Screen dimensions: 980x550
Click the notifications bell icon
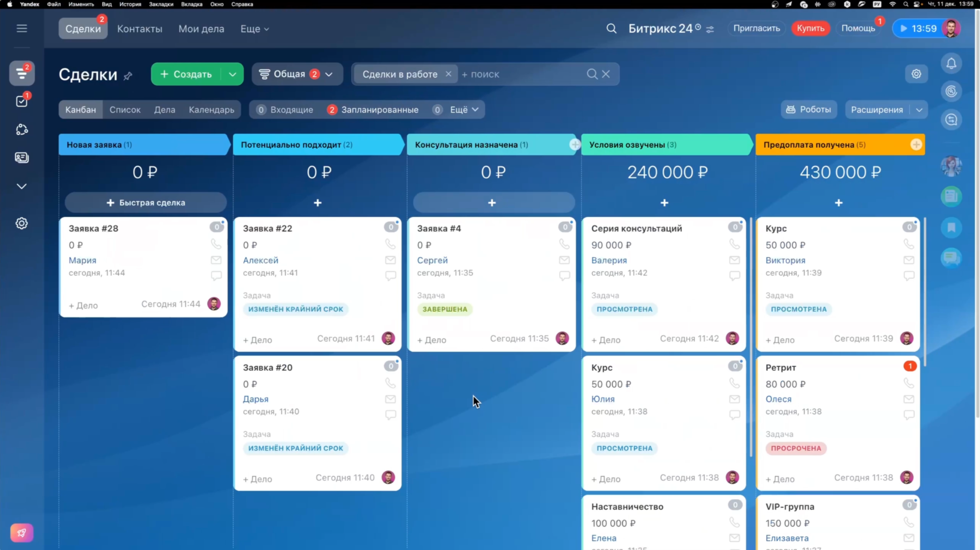tap(951, 63)
